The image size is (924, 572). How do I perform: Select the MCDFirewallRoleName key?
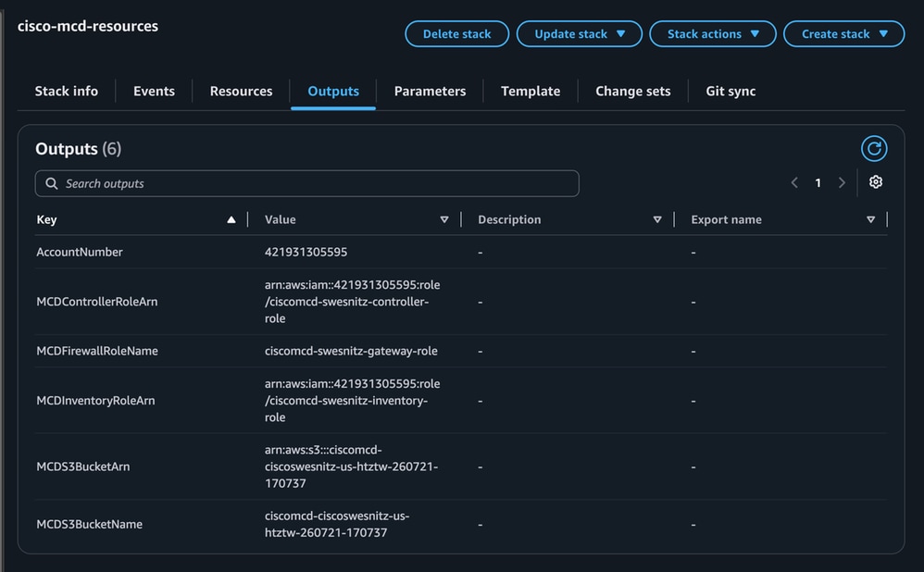[97, 351]
